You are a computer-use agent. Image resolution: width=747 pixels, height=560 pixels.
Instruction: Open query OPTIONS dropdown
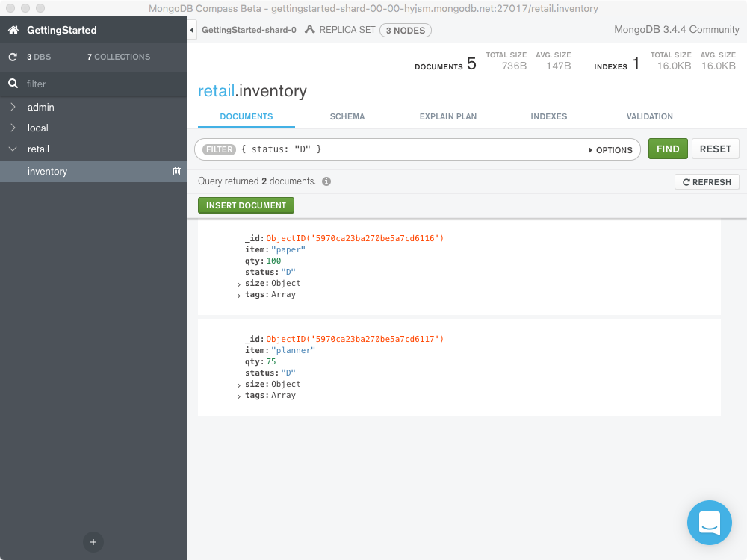point(610,150)
